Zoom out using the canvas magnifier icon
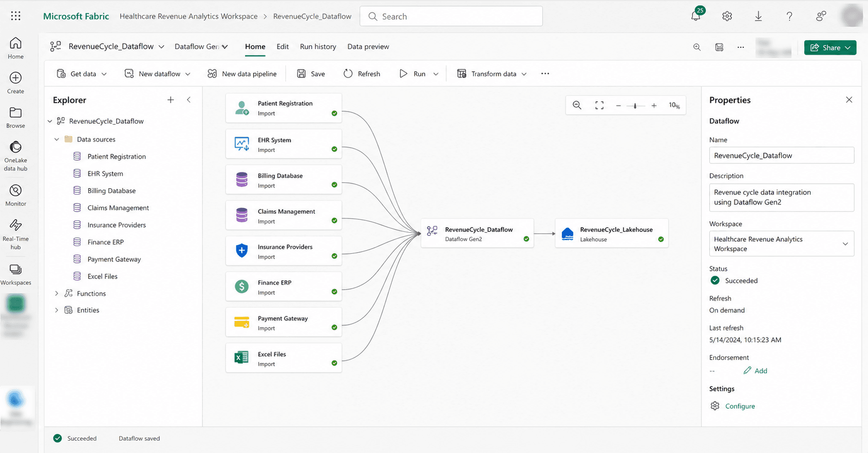 click(x=577, y=105)
